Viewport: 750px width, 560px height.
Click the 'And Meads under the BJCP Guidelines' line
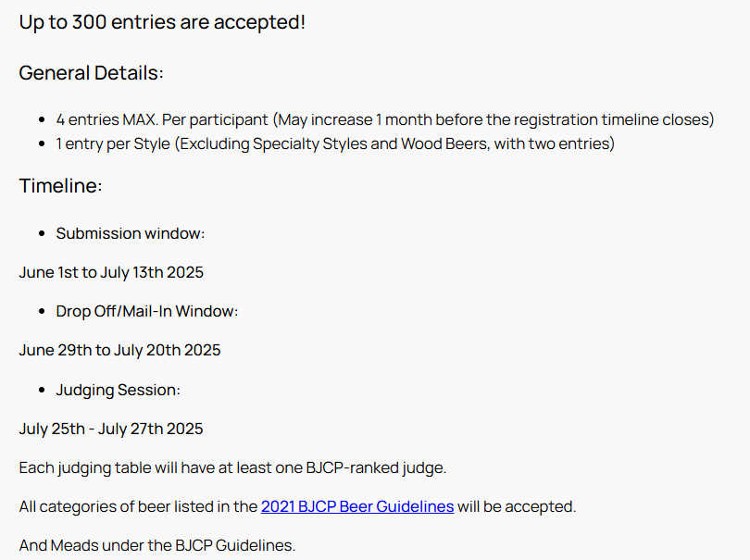(157, 546)
